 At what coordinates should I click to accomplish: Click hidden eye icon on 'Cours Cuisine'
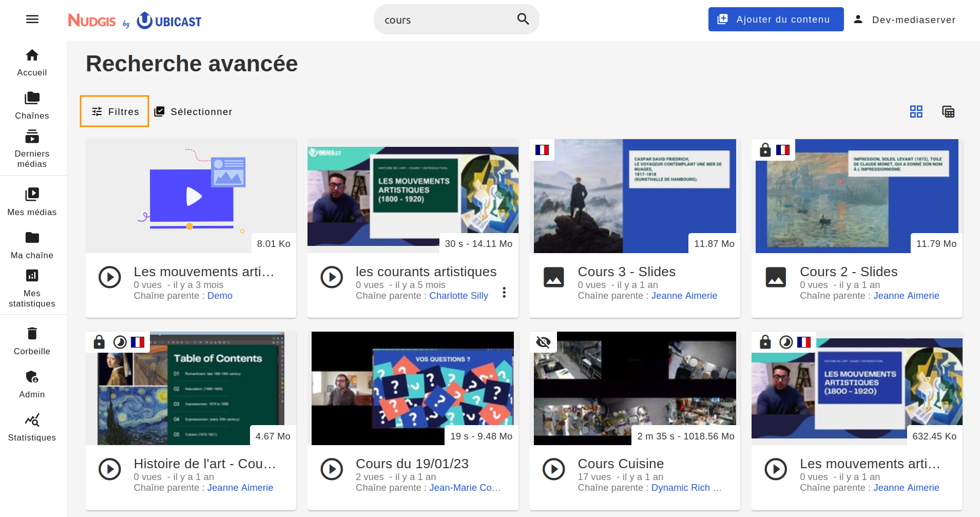click(543, 342)
